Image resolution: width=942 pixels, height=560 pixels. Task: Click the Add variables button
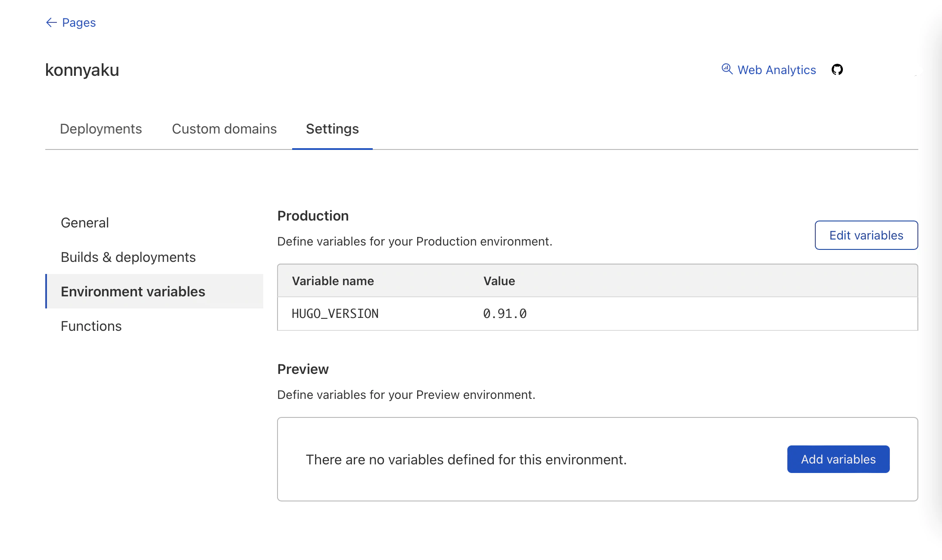click(838, 459)
